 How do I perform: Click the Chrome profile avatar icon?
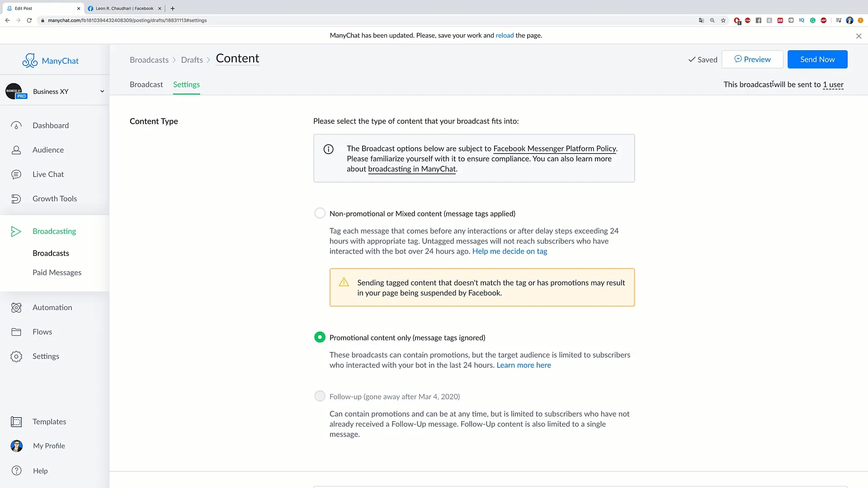(x=850, y=20)
